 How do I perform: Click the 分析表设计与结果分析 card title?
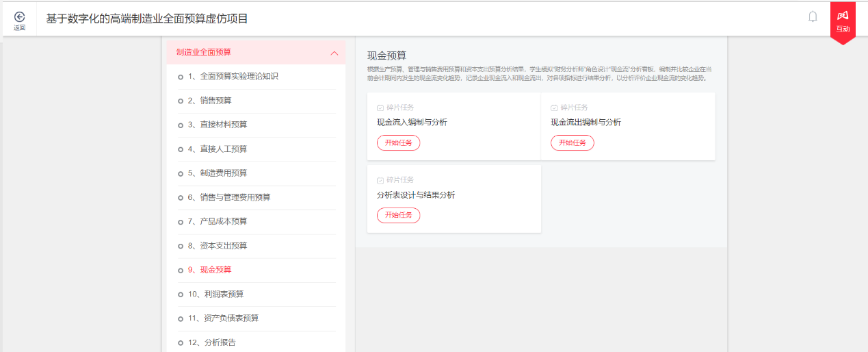[416, 195]
